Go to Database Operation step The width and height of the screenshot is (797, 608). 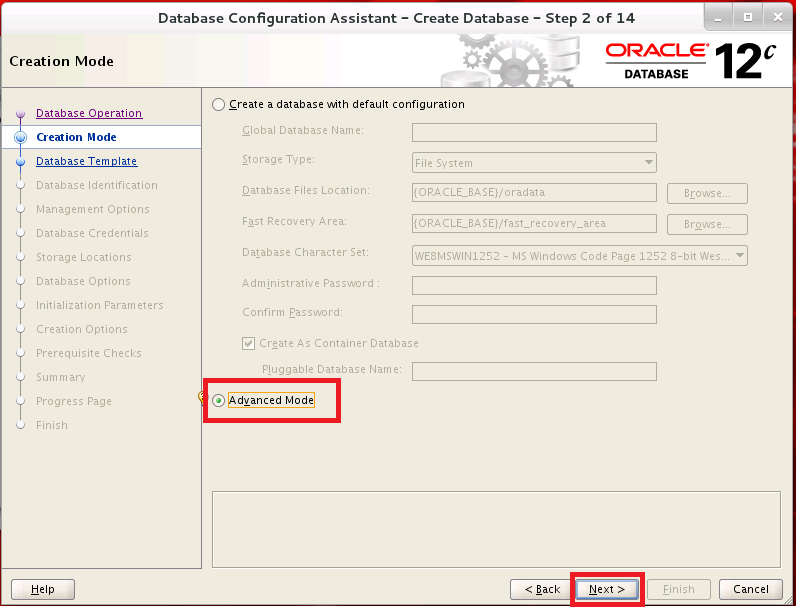pyautogui.click(x=89, y=113)
